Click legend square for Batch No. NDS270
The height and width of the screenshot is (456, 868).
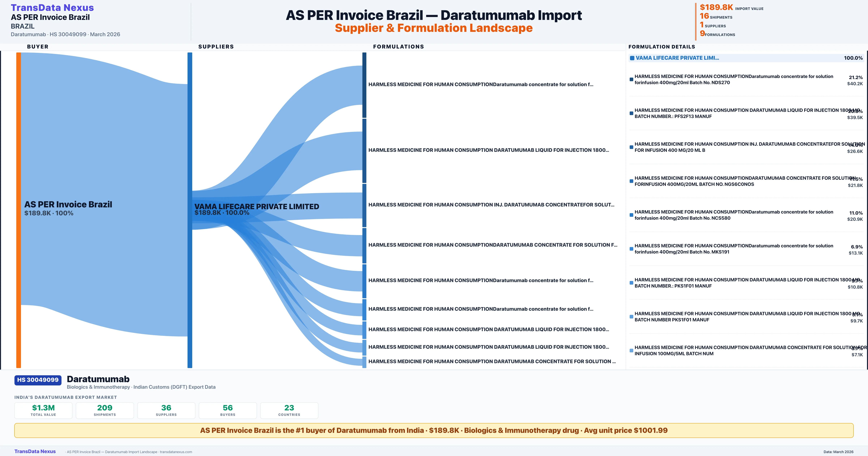[631, 80]
